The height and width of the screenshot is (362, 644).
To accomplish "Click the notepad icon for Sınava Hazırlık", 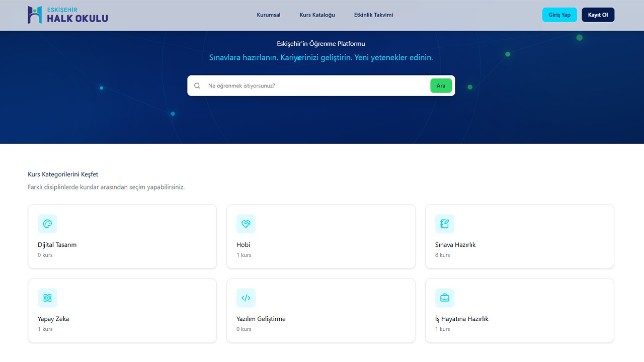I will point(445,224).
